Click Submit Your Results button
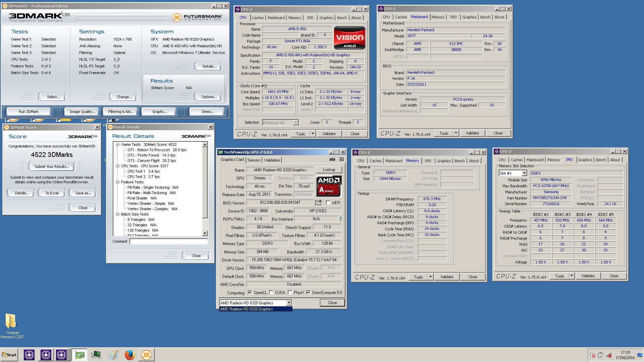The width and height of the screenshot is (644, 362). [x=52, y=167]
